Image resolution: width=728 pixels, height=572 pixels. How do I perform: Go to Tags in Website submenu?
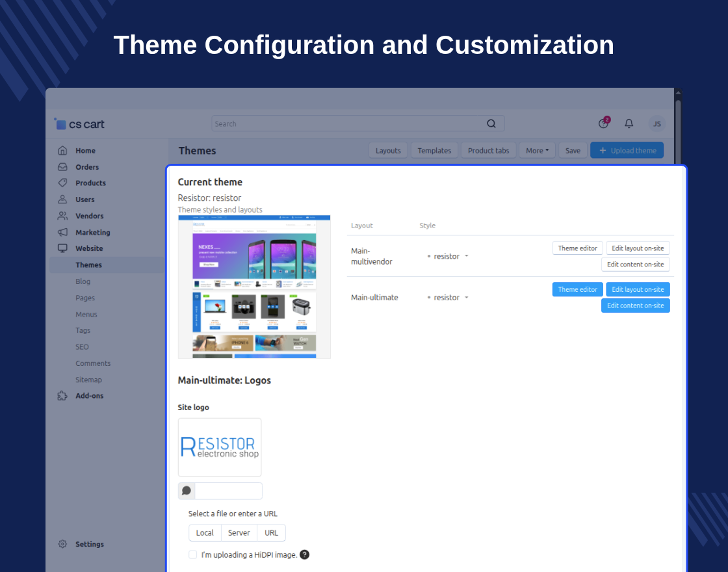click(x=83, y=330)
